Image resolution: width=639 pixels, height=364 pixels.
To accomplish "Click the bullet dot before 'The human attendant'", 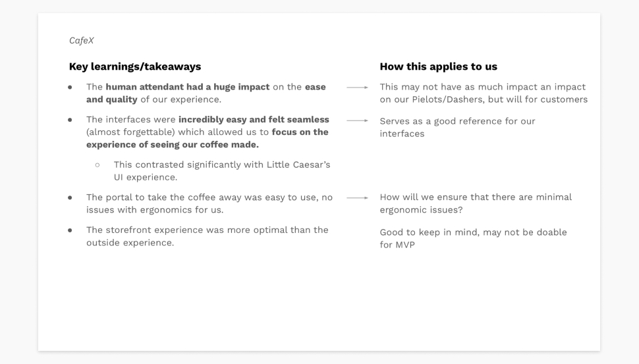I will pyautogui.click(x=70, y=87).
